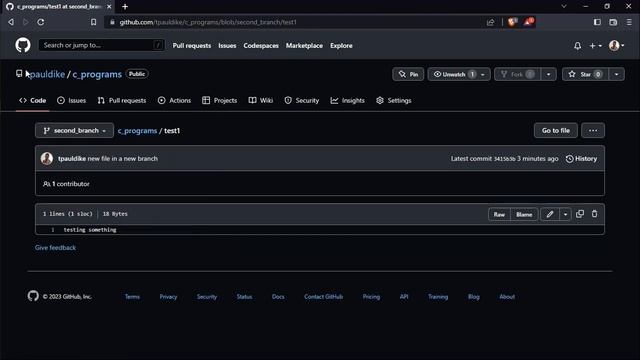640x360 pixels.
Task: Open the repository Pull requests tab
Action: point(122,100)
